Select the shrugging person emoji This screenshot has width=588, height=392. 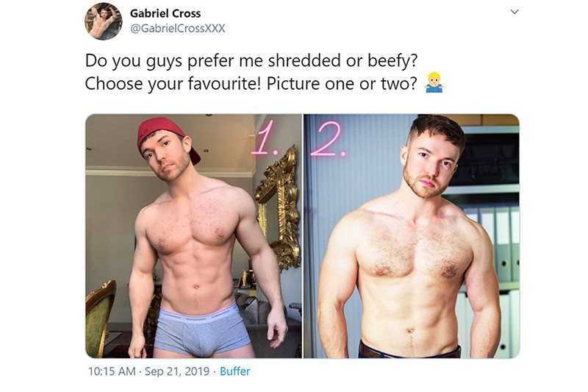click(434, 83)
